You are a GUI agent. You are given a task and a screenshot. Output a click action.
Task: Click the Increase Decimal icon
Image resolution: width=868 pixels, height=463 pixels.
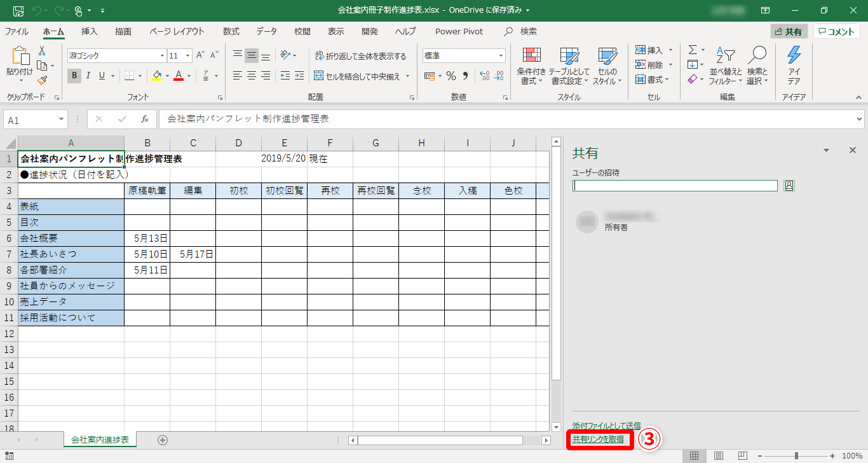click(484, 76)
